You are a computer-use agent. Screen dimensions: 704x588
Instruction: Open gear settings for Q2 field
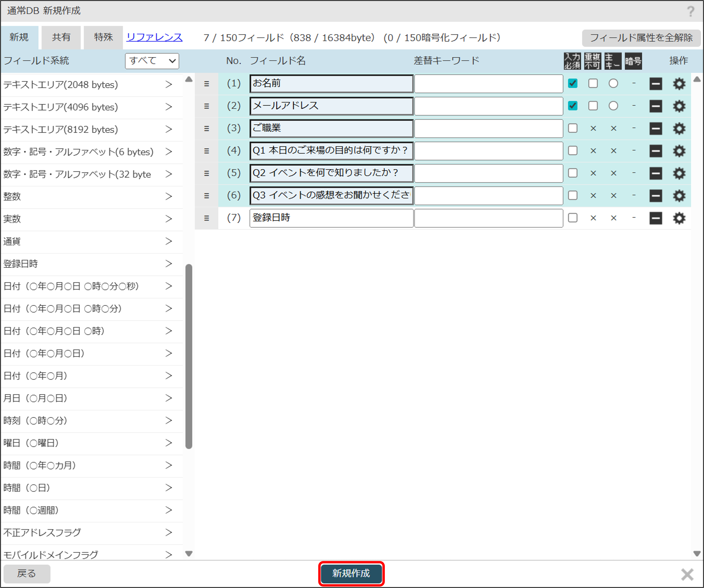tap(679, 174)
